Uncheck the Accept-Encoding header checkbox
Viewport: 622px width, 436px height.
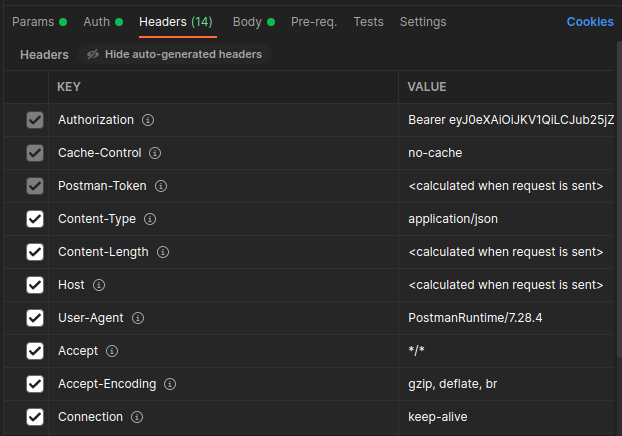(35, 384)
